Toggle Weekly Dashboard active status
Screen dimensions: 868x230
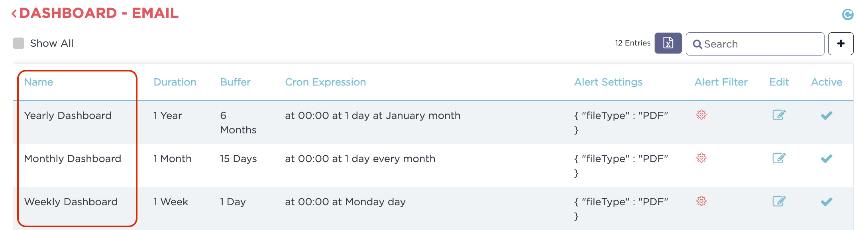click(x=826, y=202)
